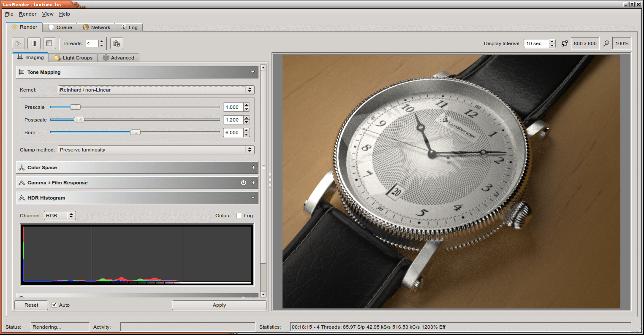Stop the render with the square button
This screenshot has width=644, height=335.
(49, 43)
